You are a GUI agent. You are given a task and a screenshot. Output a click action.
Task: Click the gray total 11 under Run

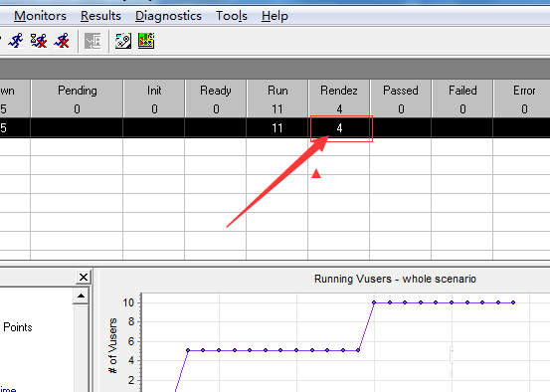277,109
